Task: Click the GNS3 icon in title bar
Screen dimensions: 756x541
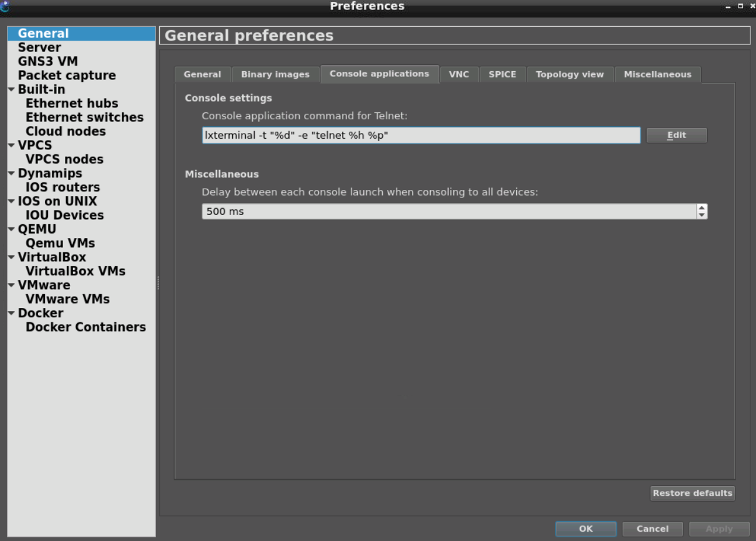Action: (5, 6)
